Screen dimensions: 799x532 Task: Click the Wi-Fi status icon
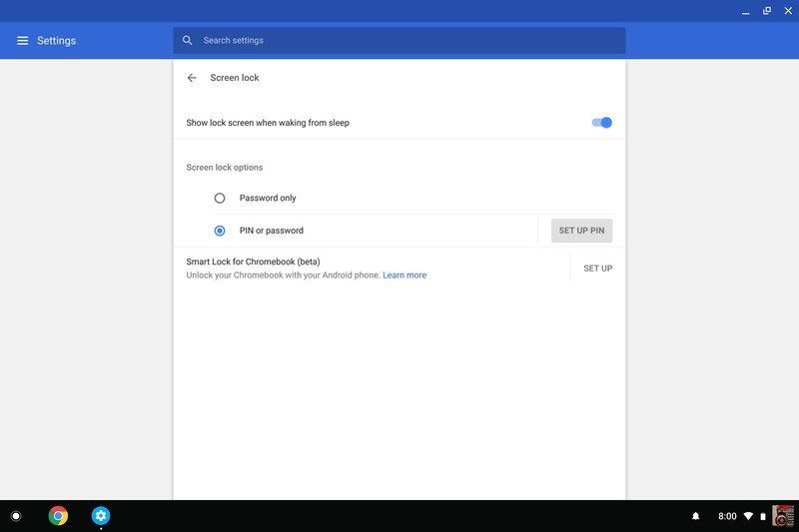click(x=748, y=516)
